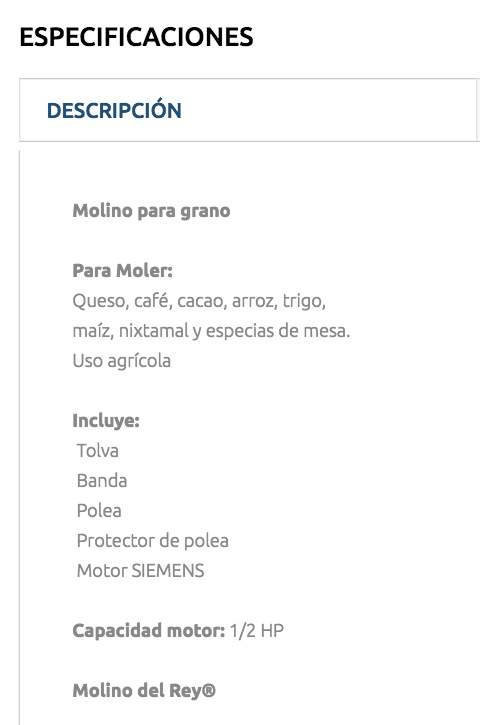Click the maíz, nixtamal y especias line
480x725 pixels.
(211, 331)
